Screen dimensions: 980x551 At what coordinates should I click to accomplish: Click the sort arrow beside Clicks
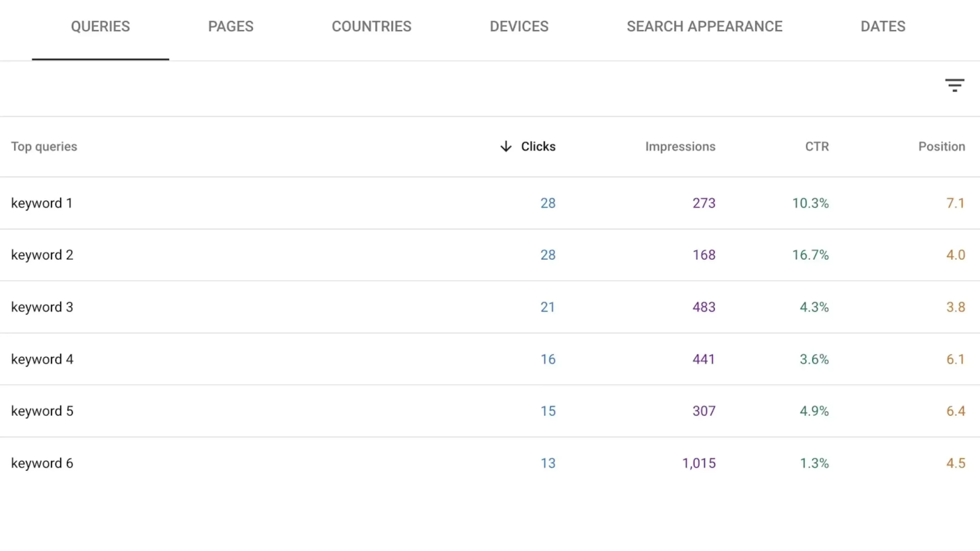point(506,146)
